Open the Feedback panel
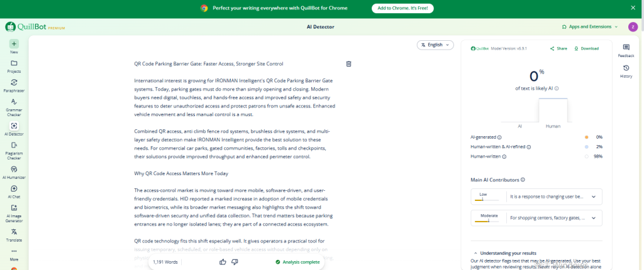 tap(626, 50)
